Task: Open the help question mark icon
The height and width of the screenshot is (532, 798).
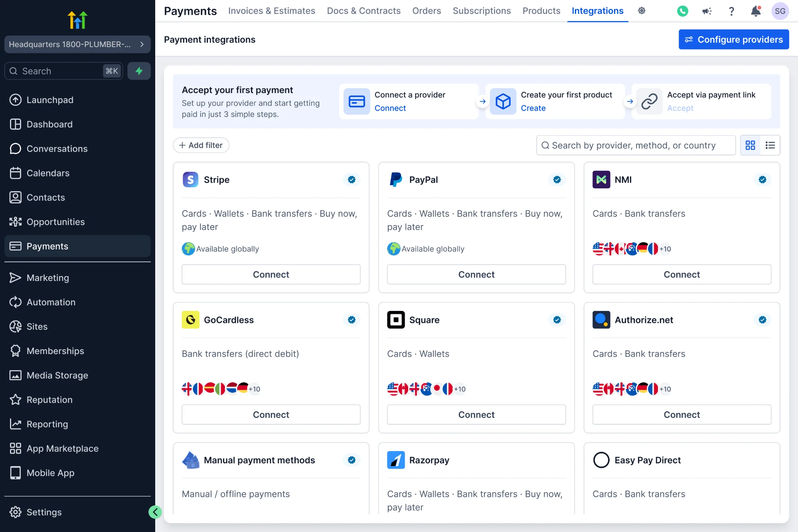Action: tap(731, 11)
